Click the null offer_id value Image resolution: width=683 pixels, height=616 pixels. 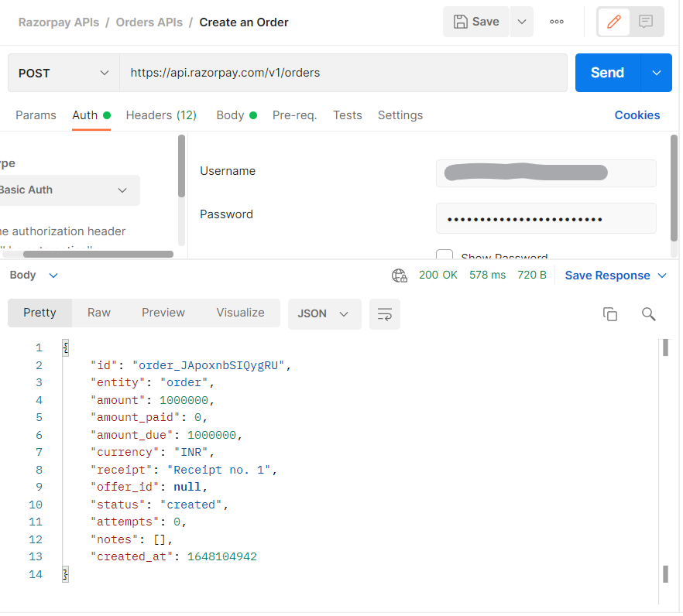[187, 488]
